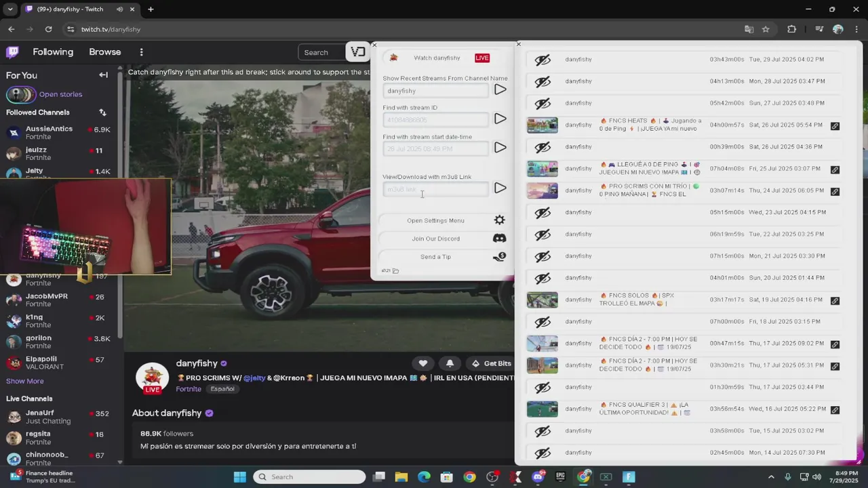Open the FNCS HEATS stream thumbnail
The image size is (868, 488).
(542, 125)
